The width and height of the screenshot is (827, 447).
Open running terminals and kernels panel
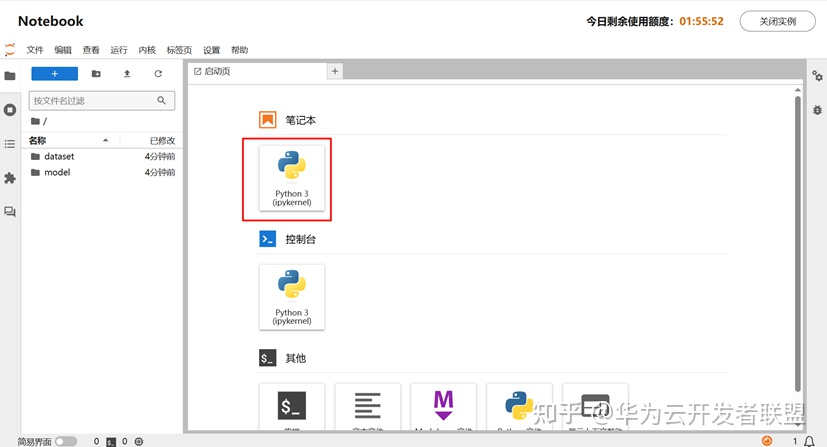pyautogui.click(x=10, y=109)
